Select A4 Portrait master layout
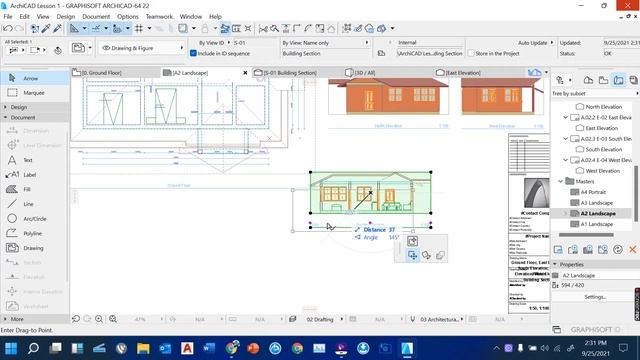Viewport: 640px width, 360px height. (593, 192)
